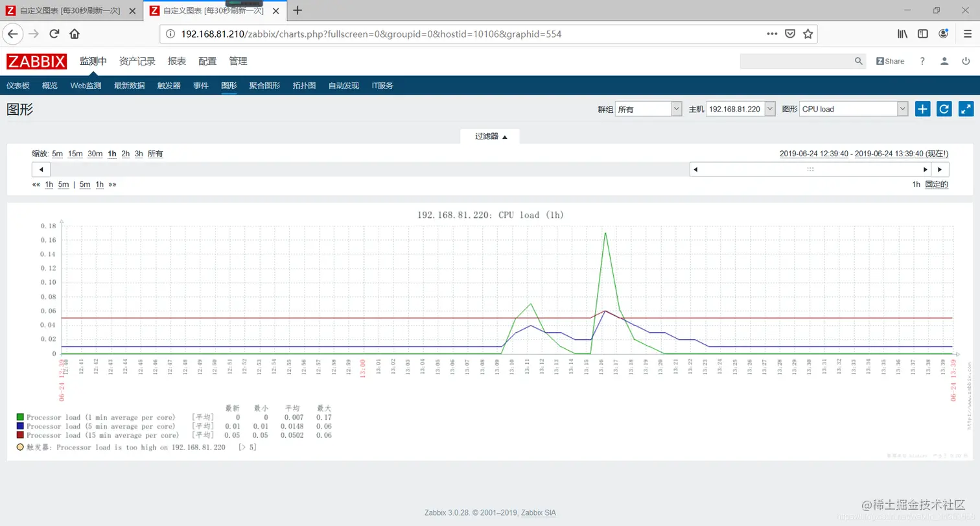Open the 图形 CPU load dropdown
Screen dimensions: 980x526
click(854, 109)
